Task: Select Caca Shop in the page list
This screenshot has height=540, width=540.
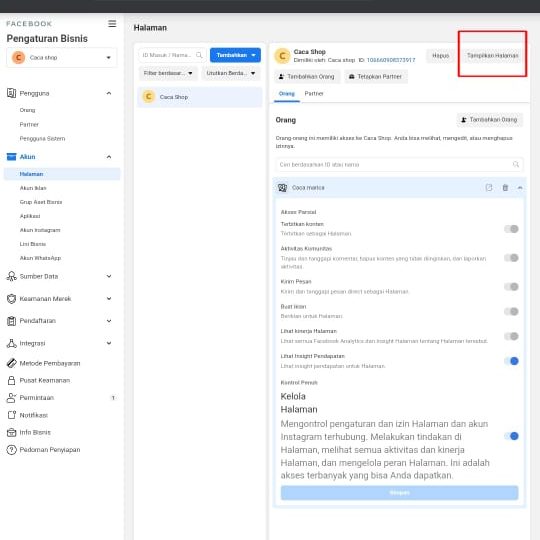Action: (200, 97)
